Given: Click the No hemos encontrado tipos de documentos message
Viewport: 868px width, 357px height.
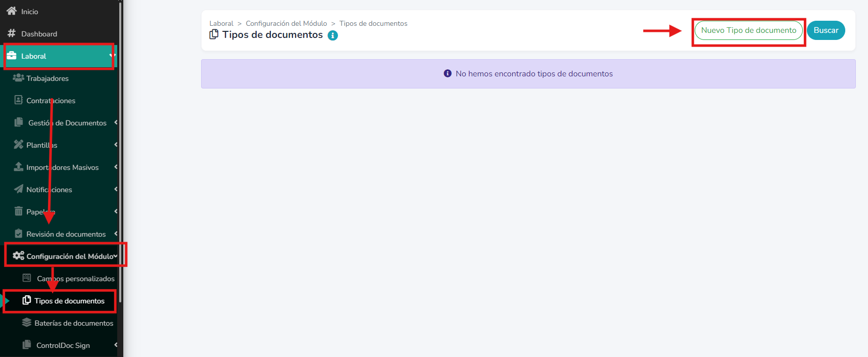Looking at the screenshot, I should click(534, 74).
